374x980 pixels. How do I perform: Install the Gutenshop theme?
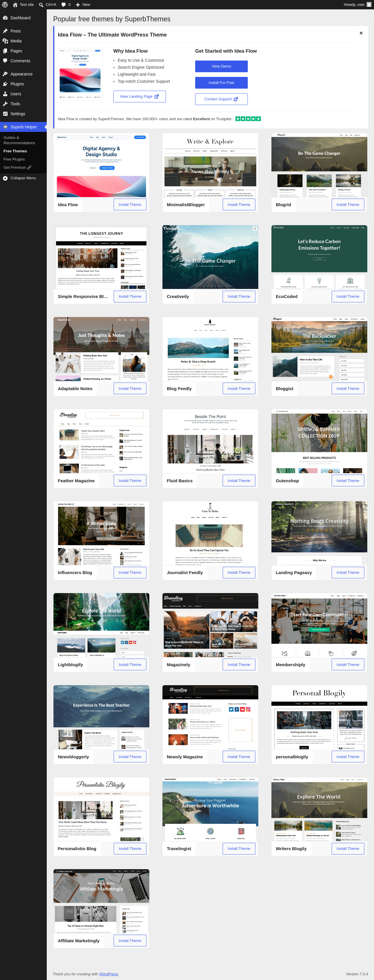pyautogui.click(x=348, y=480)
